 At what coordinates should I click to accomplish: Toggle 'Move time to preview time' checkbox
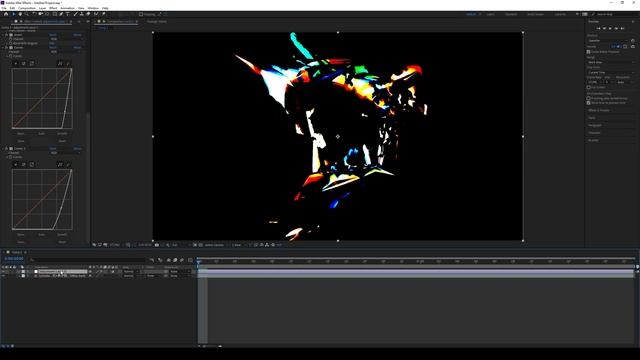click(589, 103)
